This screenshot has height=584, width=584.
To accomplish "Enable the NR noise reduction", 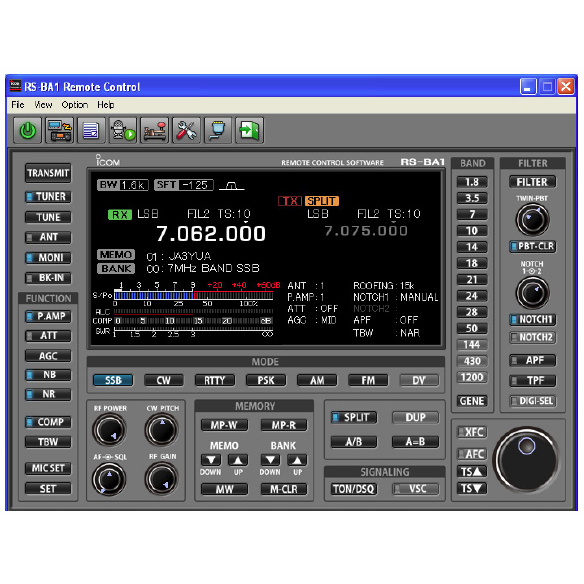I will pos(48,394).
